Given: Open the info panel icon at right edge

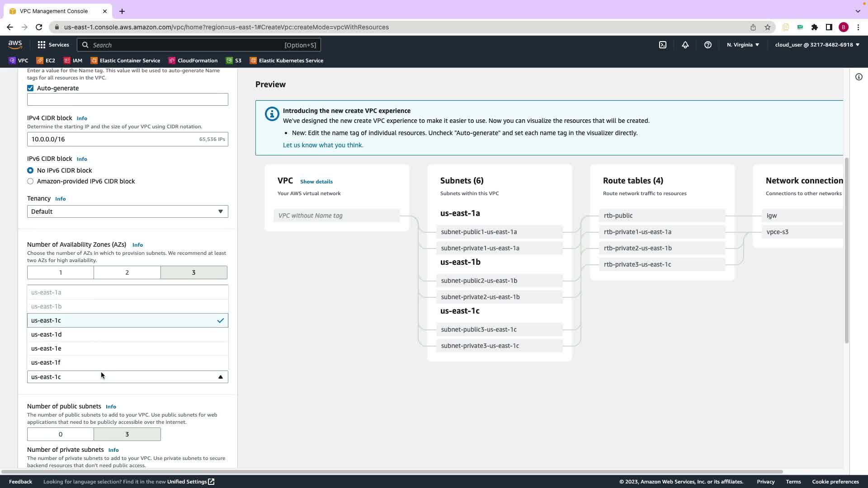Looking at the screenshot, I should tap(859, 77).
